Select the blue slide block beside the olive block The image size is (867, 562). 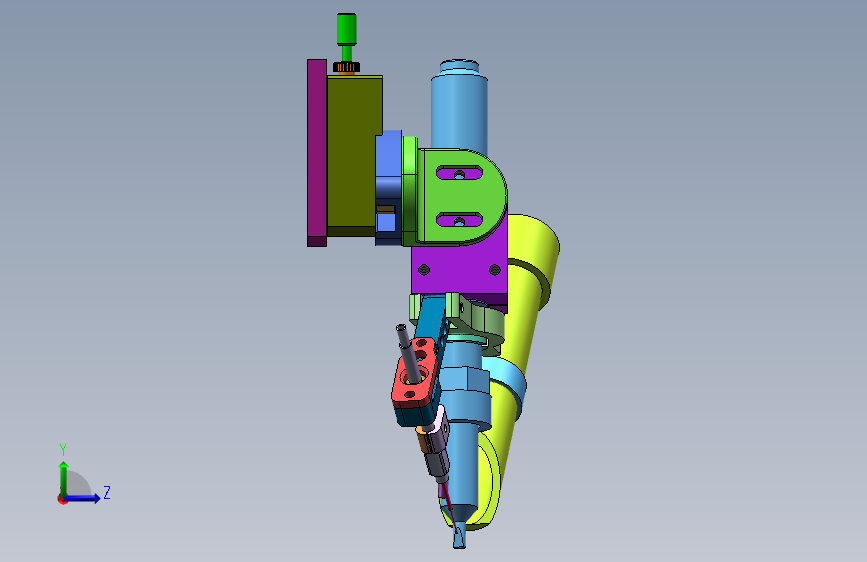[389, 188]
